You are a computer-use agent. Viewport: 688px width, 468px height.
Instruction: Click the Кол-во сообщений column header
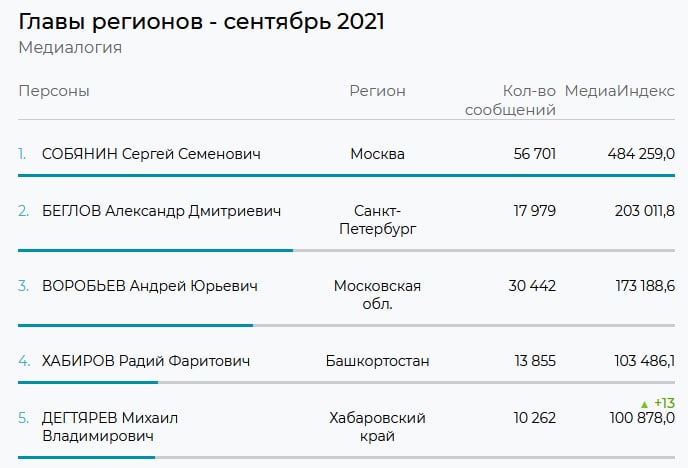[x=511, y=100]
